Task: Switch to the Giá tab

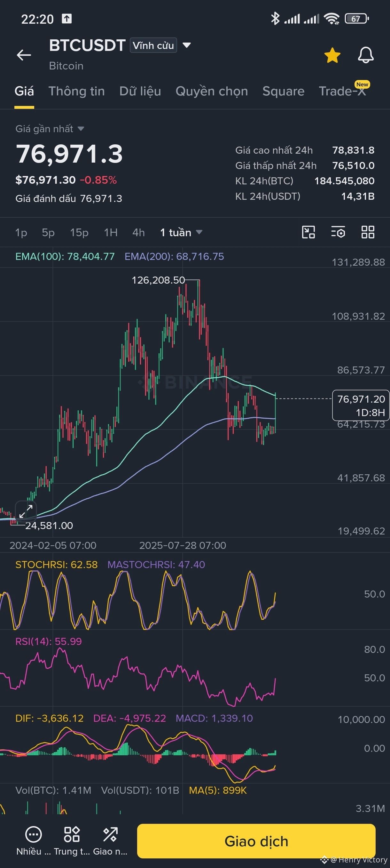Action: [24, 91]
